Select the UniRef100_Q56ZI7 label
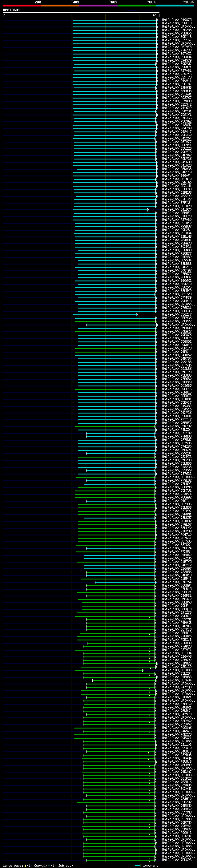 [177, 315]
